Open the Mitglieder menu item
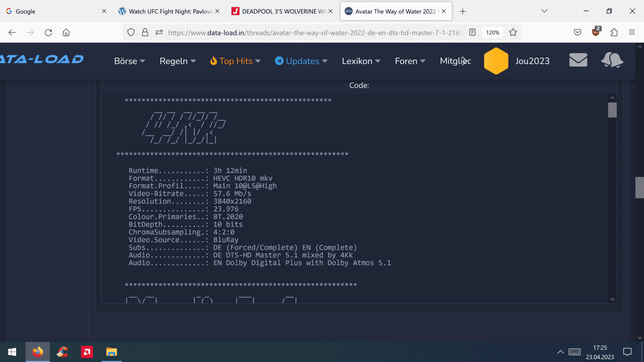This screenshot has height=362, width=644. tap(455, 61)
